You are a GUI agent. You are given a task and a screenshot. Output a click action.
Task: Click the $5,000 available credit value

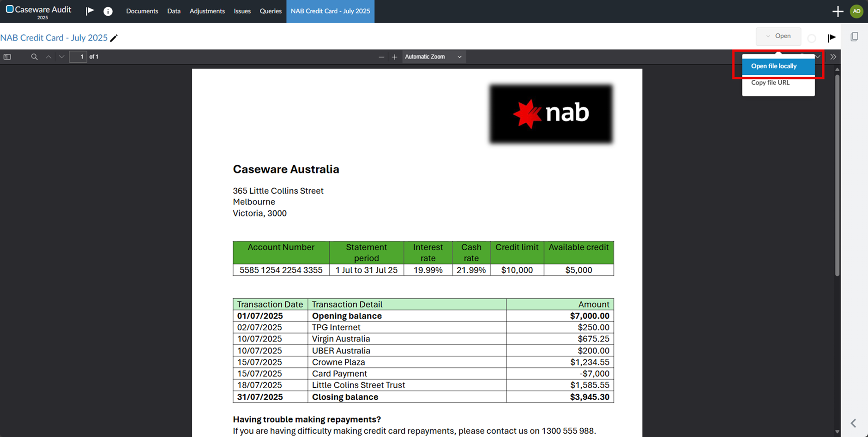(579, 270)
